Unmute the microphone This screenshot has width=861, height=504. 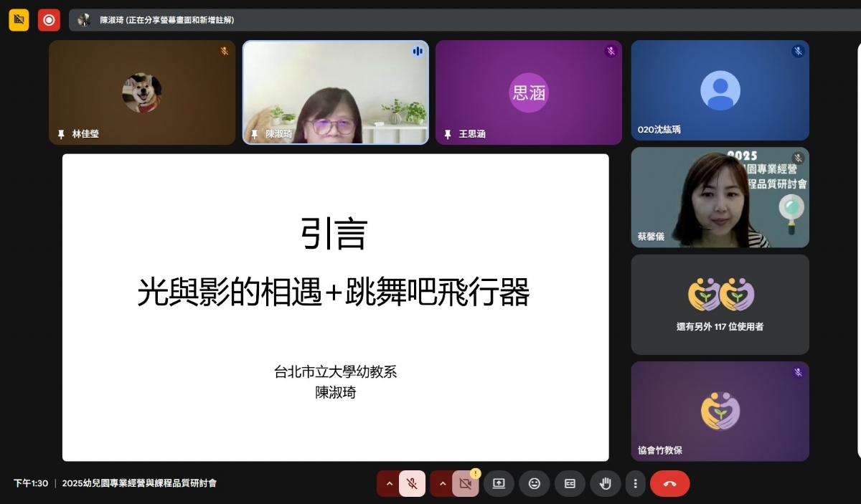[x=412, y=483]
